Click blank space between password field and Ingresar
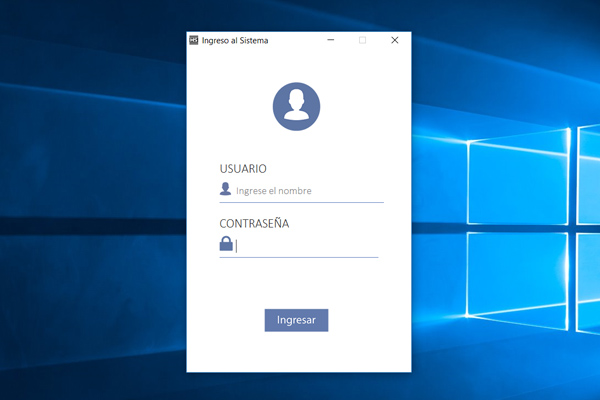Image resolution: width=600 pixels, height=400 pixels. coord(296,283)
